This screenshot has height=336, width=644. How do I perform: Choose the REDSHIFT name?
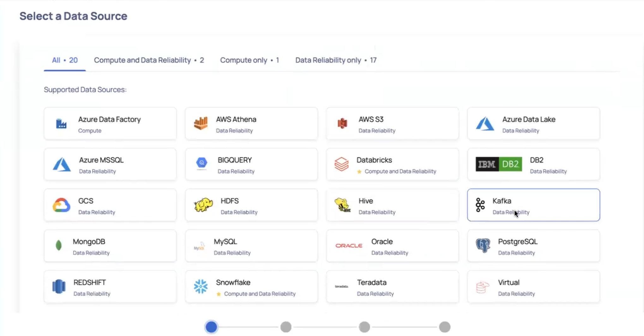[89, 282]
